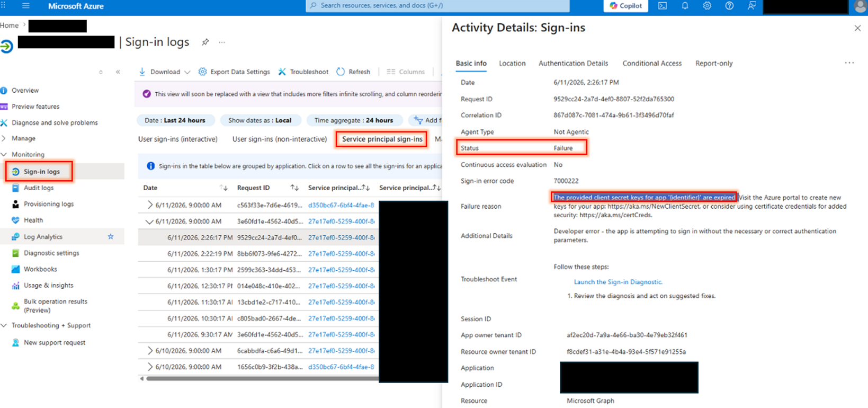Click the search resources box

pyautogui.click(x=437, y=6)
